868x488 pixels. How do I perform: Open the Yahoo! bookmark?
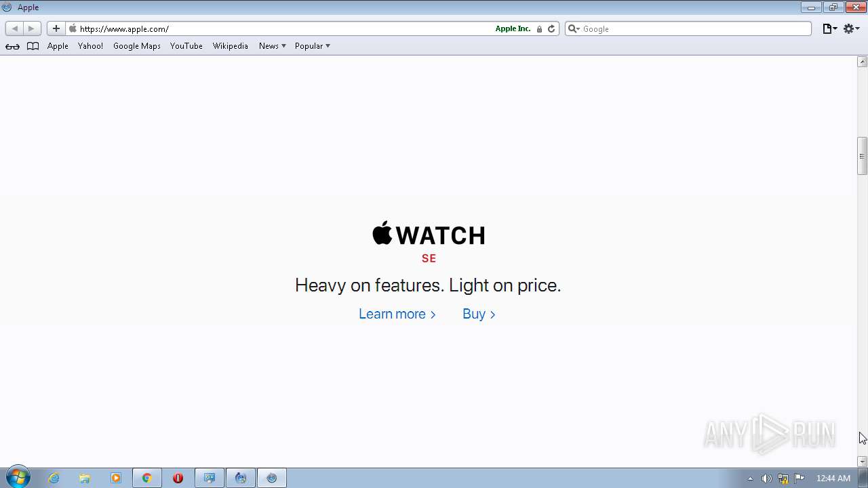[90, 46]
